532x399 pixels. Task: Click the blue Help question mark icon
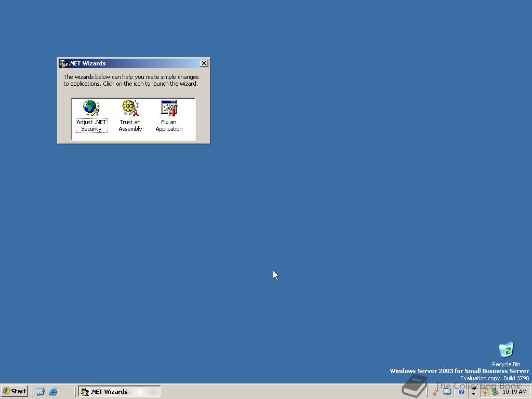coord(461,392)
